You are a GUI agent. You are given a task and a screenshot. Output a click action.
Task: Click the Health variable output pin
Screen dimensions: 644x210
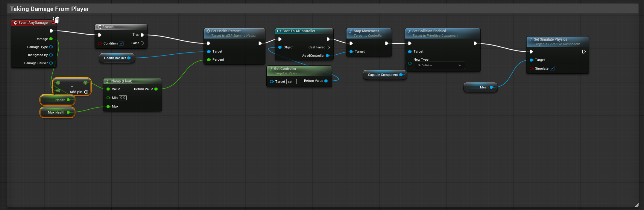pyautogui.click(x=69, y=100)
